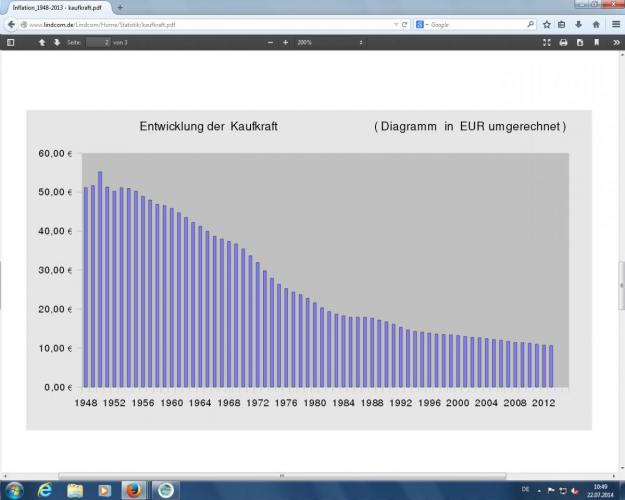Viewport: 625px width, 500px height.
Task: Open the Firefox hamburger menu
Action: point(614,24)
